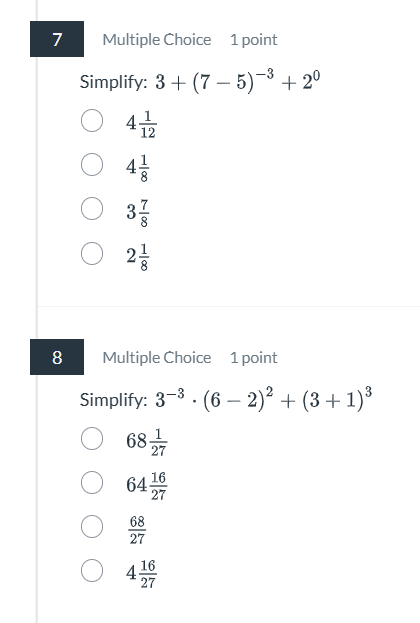The height and width of the screenshot is (623, 420).
Task: Click the 1 point label on question 8
Action: 254,358
